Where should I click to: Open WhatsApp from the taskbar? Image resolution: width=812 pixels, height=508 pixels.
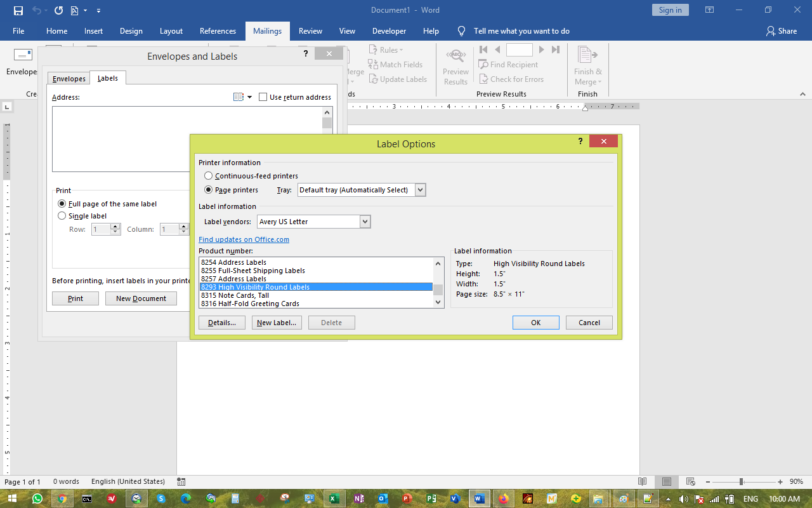coord(37,499)
